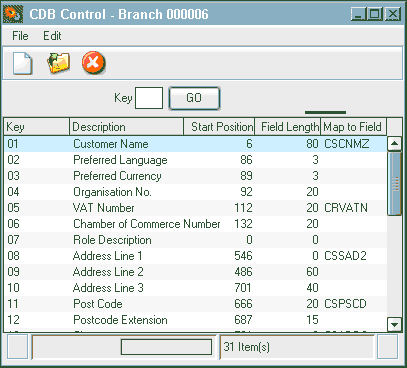Select the Preferred Language row
407x368 pixels.
coord(195,160)
